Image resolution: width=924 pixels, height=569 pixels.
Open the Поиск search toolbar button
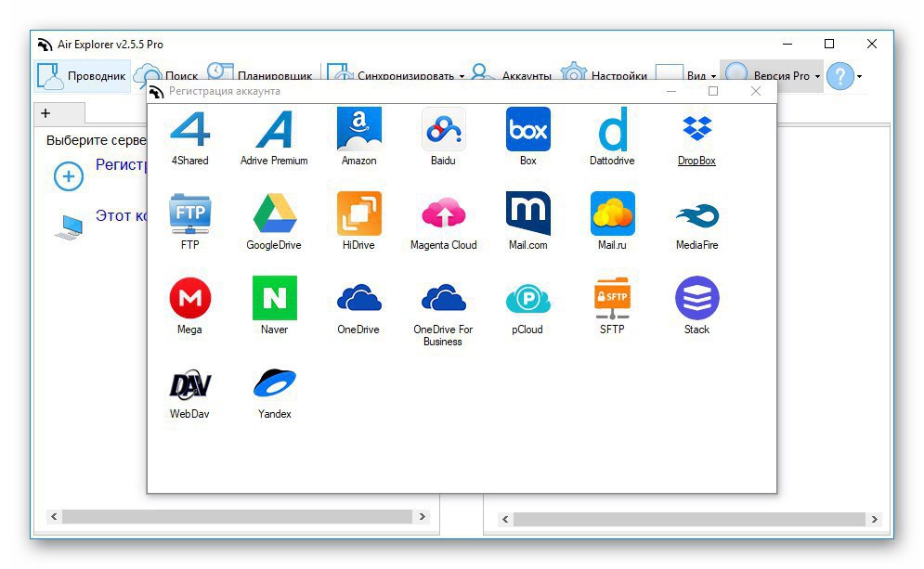[167, 76]
